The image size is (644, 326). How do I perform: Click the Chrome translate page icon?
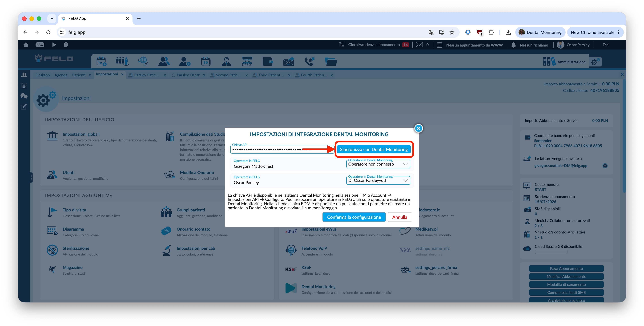pyautogui.click(x=431, y=32)
